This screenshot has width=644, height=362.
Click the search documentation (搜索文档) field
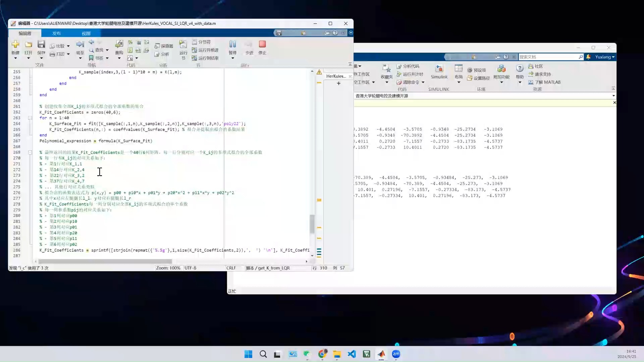548,57
